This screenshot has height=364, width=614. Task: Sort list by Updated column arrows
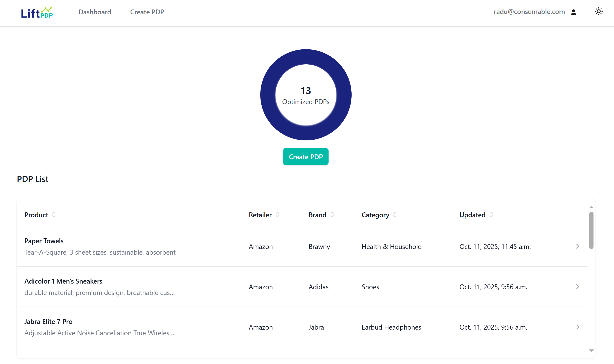click(x=491, y=215)
